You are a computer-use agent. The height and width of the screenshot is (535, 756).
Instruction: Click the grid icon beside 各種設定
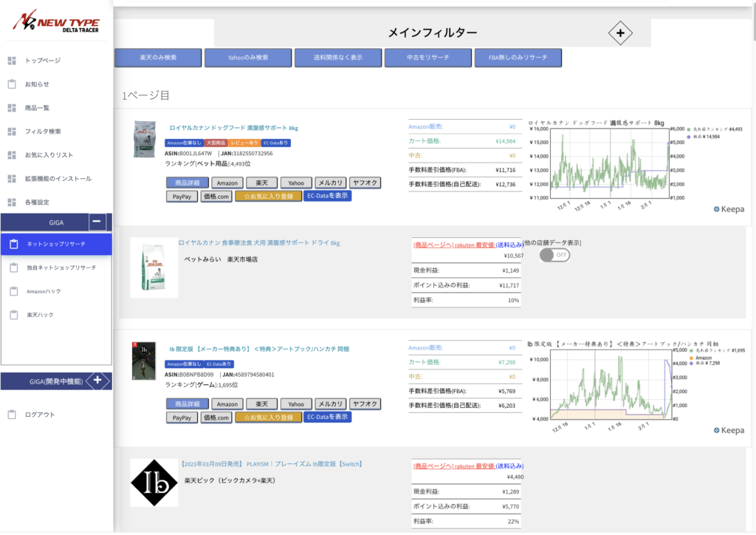[12, 202]
